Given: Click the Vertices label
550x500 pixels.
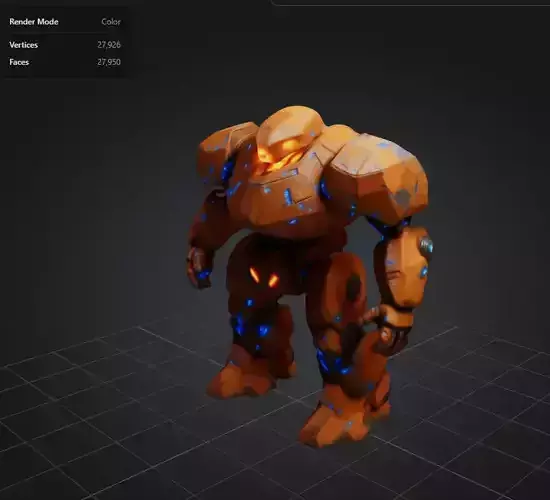Looking at the screenshot, I should point(24,45).
